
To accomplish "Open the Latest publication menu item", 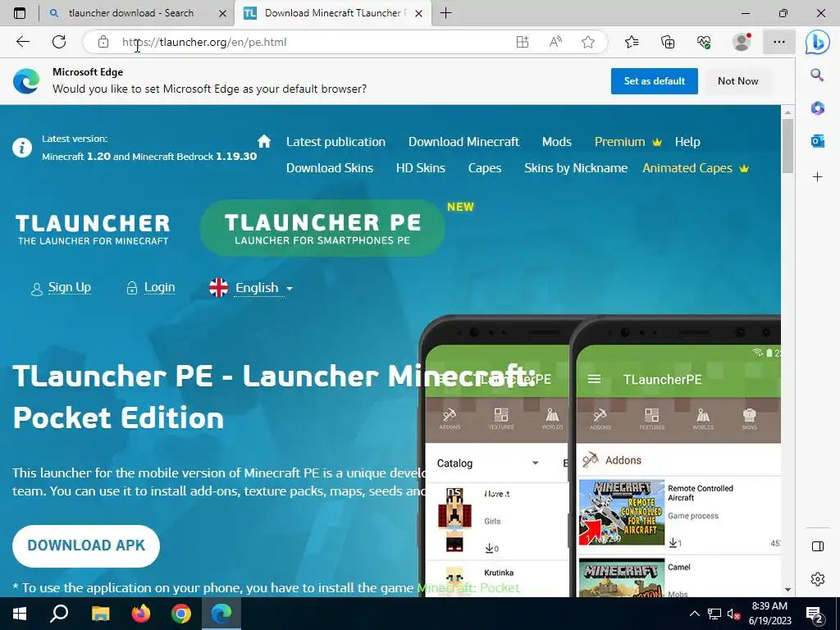I will (336, 142).
